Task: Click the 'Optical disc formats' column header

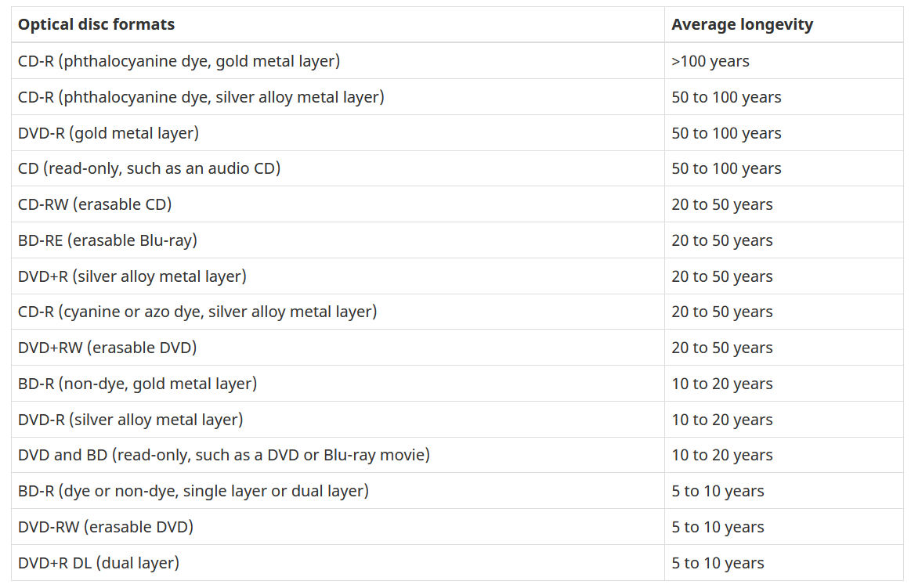Action: point(96,24)
